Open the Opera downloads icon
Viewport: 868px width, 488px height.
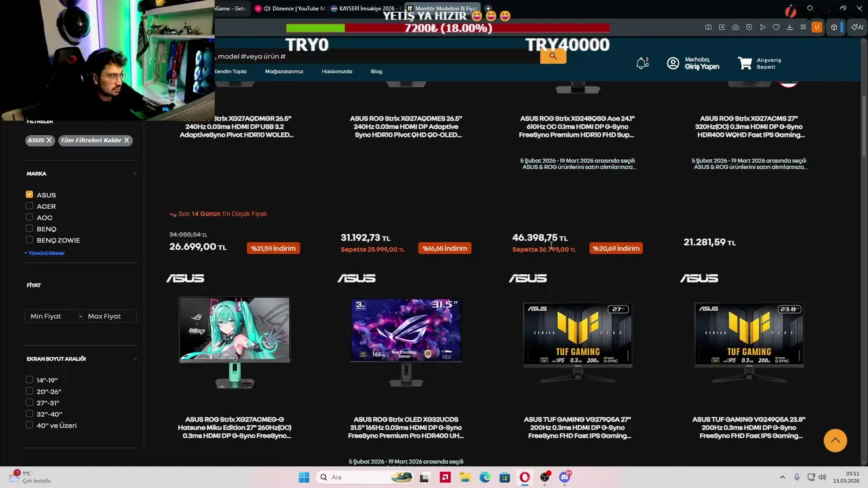(x=790, y=27)
